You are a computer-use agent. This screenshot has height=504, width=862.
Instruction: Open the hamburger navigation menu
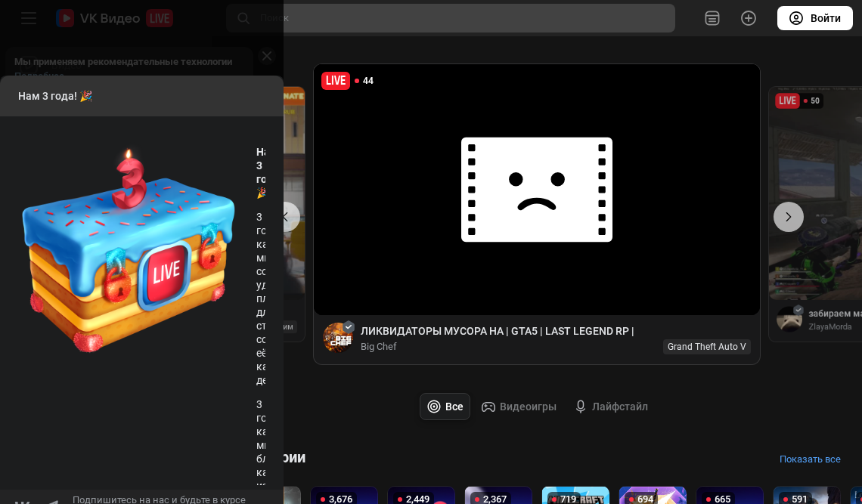pos(29,18)
